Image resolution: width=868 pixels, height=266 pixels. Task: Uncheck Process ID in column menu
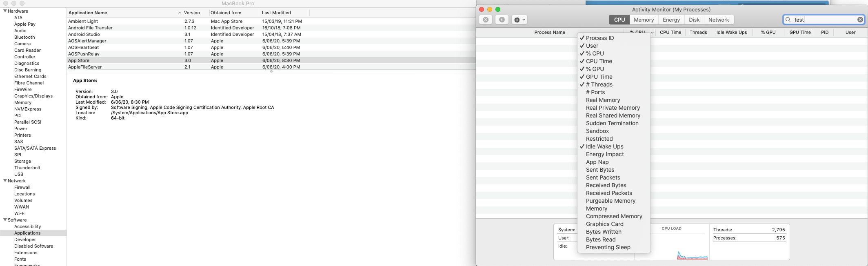pos(614,38)
